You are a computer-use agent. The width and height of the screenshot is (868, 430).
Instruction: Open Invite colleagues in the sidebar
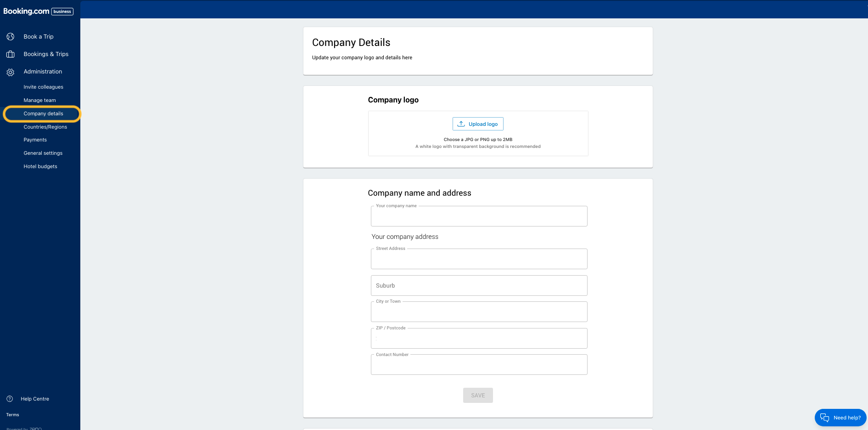point(43,87)
